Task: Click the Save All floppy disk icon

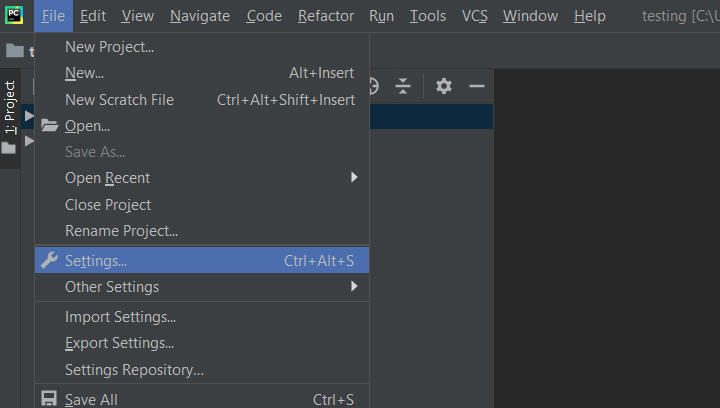Action: coord(49,399)
